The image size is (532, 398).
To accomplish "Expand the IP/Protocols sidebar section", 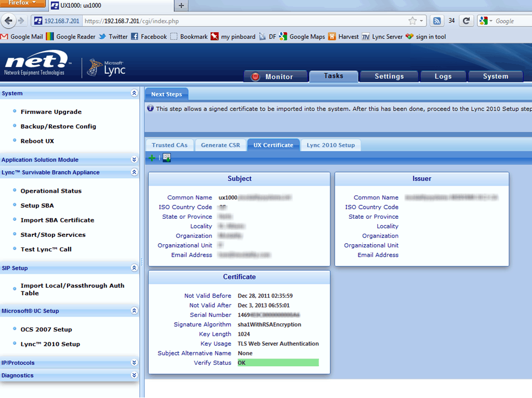I will [134, 362].
